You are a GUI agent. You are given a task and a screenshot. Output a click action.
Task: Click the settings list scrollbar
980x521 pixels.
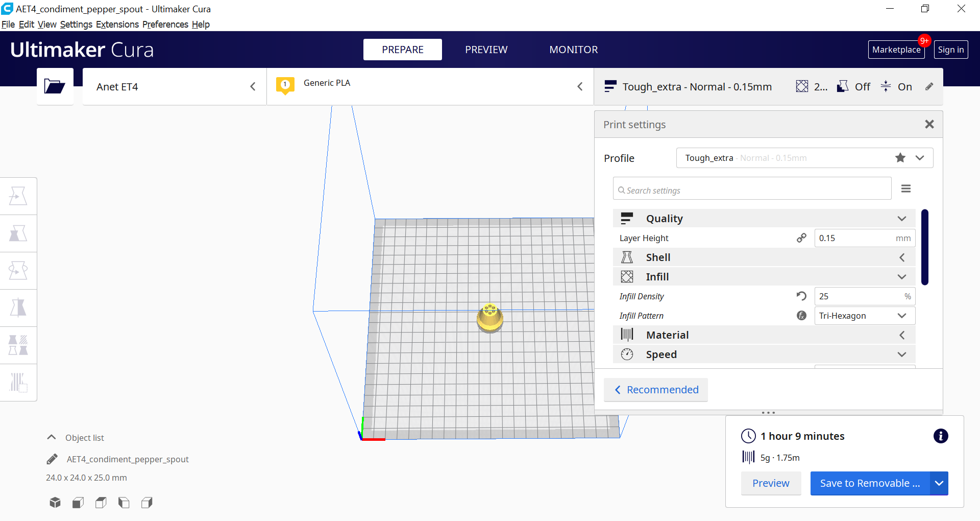925,247
